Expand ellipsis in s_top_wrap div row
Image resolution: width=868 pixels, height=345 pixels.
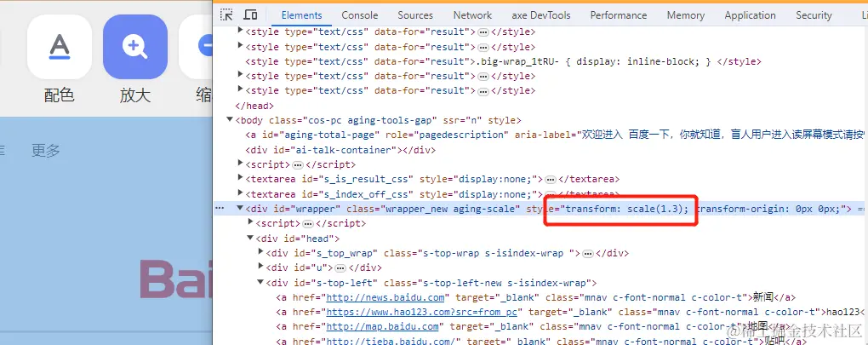pyautogui.click(x=588, y=253)
